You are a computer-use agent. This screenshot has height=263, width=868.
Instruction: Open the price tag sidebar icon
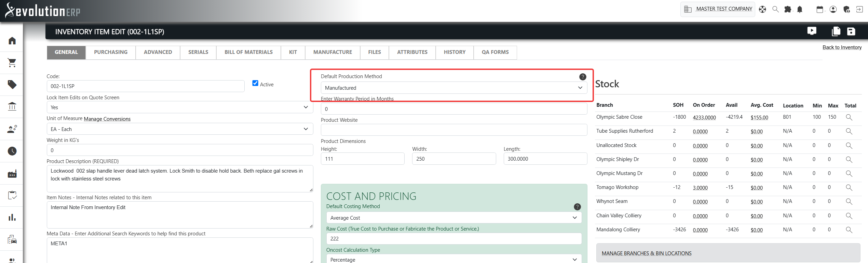(12, 85)
